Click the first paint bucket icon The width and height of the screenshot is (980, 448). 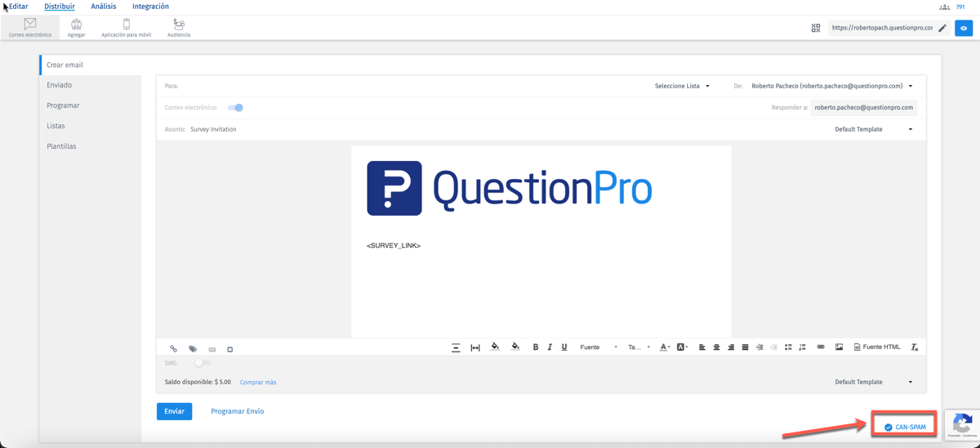pyautogui.click(x=495, y=347)
